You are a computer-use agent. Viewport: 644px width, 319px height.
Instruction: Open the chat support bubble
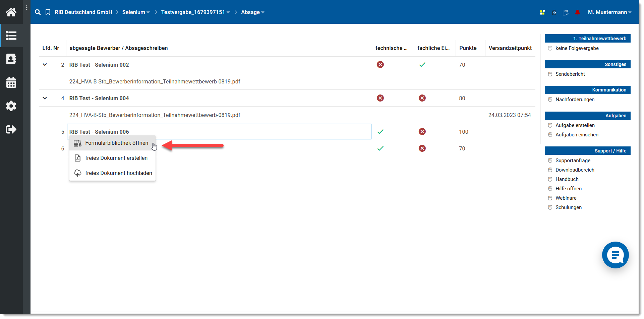[x=615, y=255]
